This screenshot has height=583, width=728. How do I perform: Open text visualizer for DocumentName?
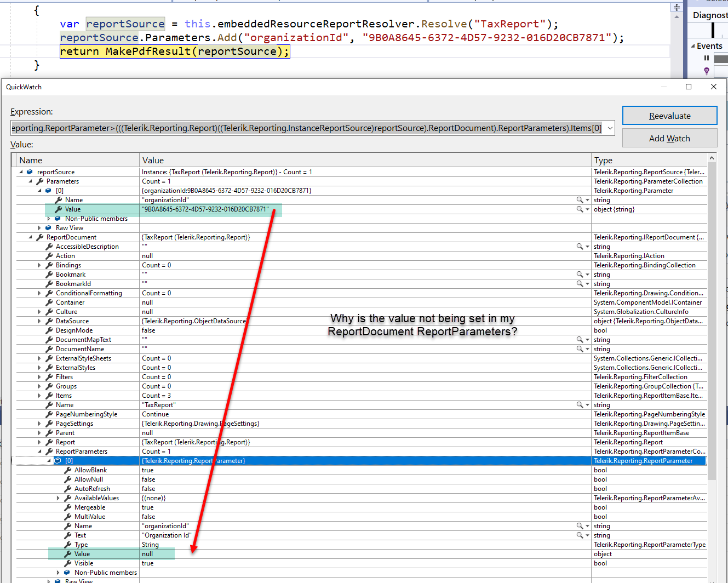pos(579,349)
